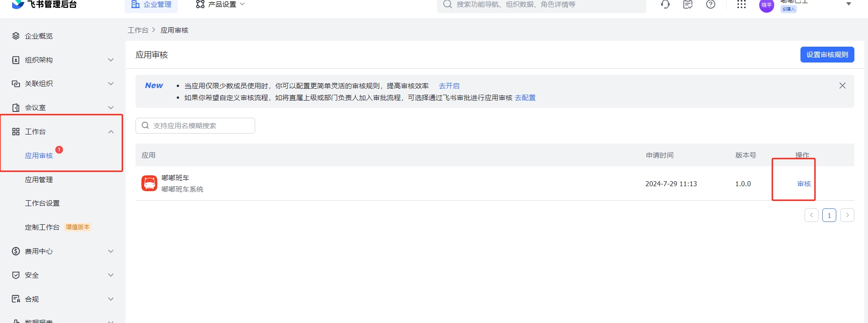The width and height of the screenshot is (868, 323).
Task: Click the 审核 link for 嘟嘟班车
Action: tap(804, 183)
